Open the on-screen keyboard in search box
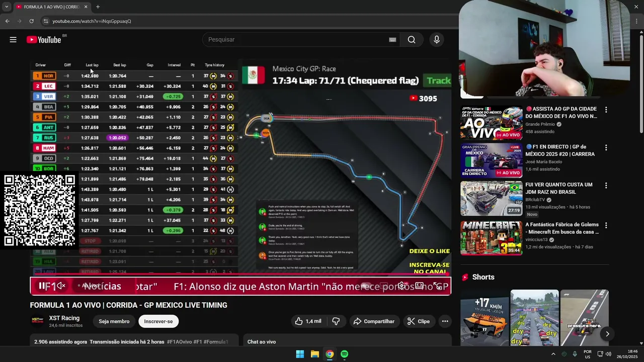Screen dimensions: 644x362 click(392, 40)
